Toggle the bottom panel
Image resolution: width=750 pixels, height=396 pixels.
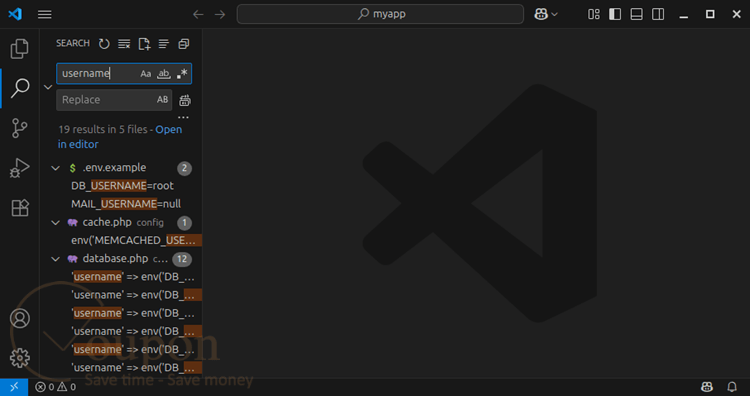coord(637,14)
